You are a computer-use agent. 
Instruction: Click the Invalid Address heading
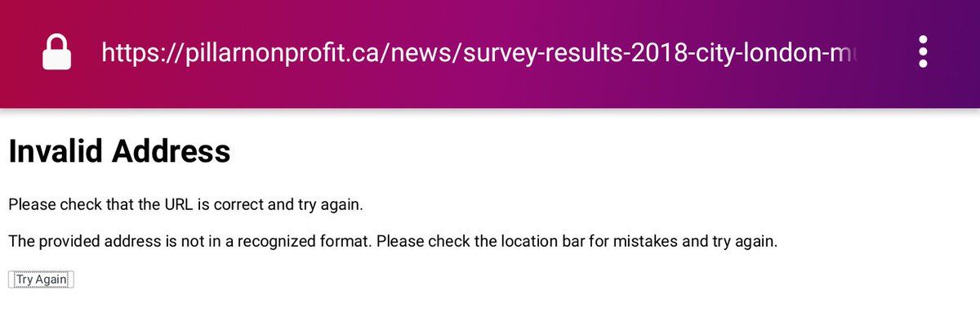click(x=119, y=152)
